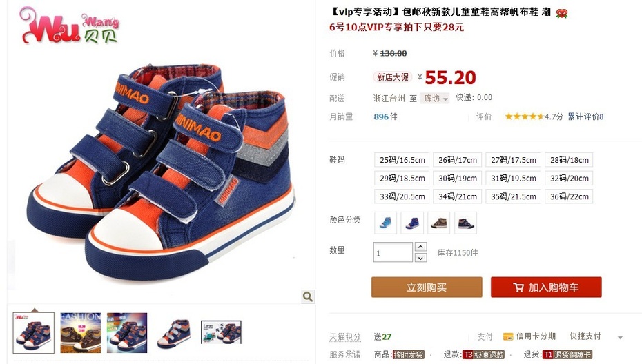Screen dimensions: 642x364
Task: Select the navy shoe color option
Action: (x=465, y=223)
